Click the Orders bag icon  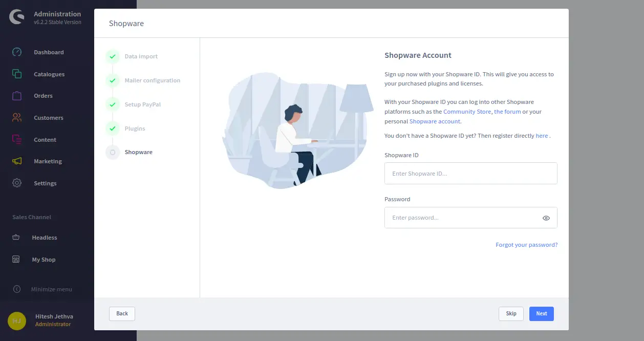[x=17, y=96]
